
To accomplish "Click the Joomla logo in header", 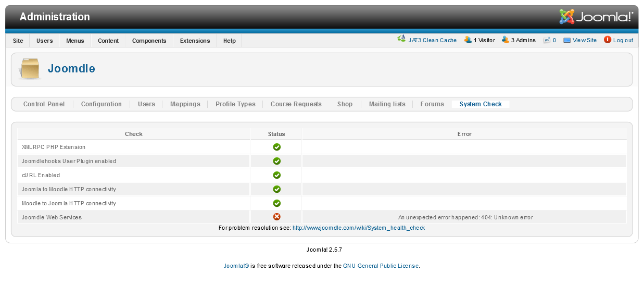I will [596, 17].
